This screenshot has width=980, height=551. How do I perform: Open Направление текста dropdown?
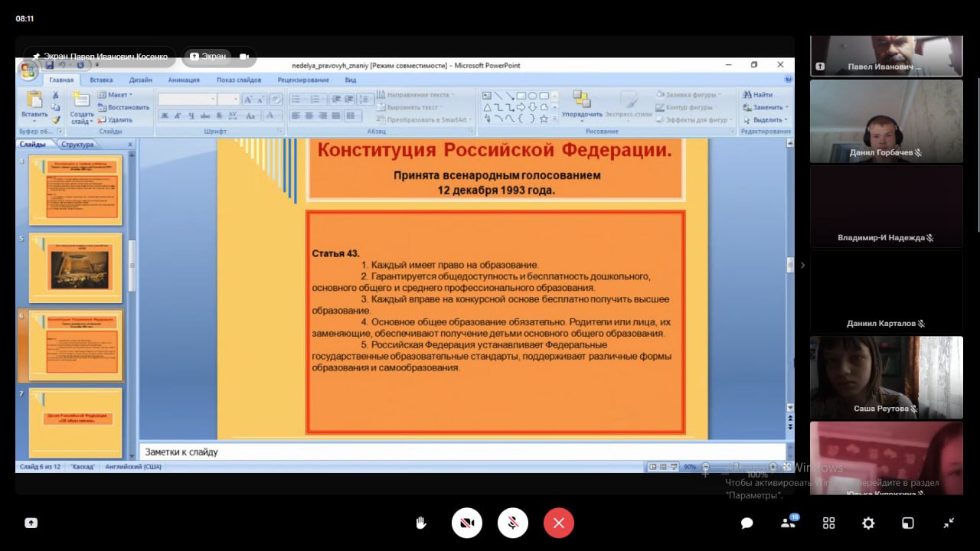[415, 95]
